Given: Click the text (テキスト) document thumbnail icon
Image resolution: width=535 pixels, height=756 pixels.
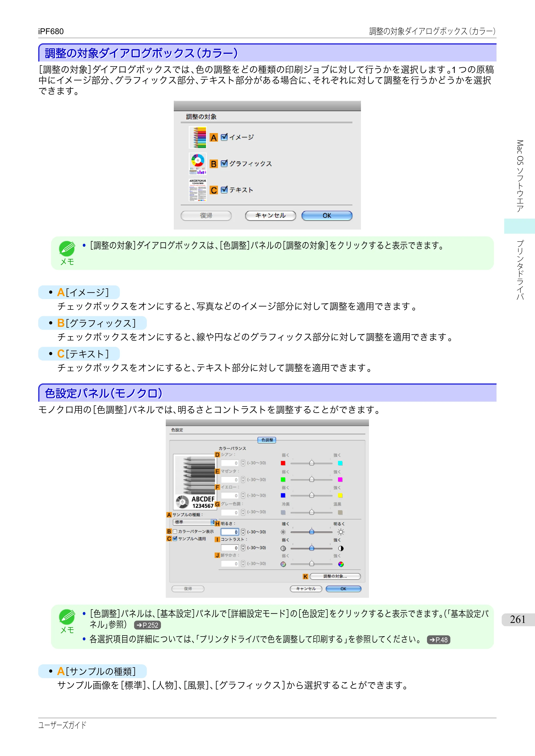Looking at the screenshot, I should (198, 190).
